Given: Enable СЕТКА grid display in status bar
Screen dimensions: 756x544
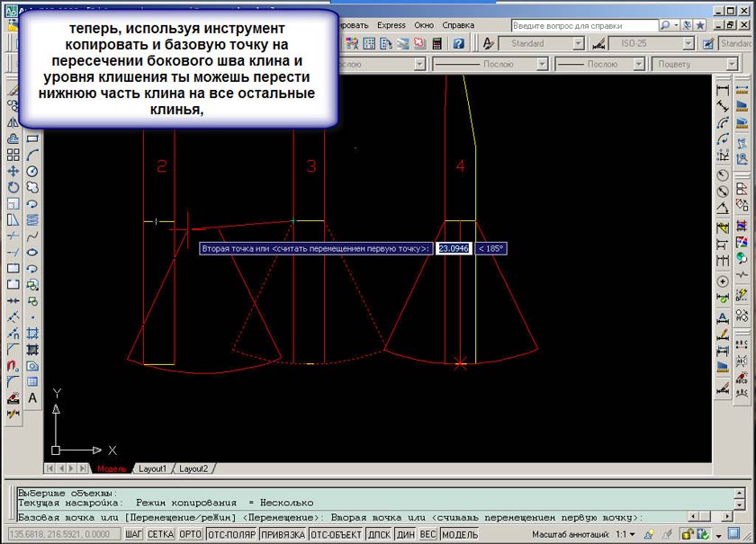Looking at the screenshot, I should 161,534.
